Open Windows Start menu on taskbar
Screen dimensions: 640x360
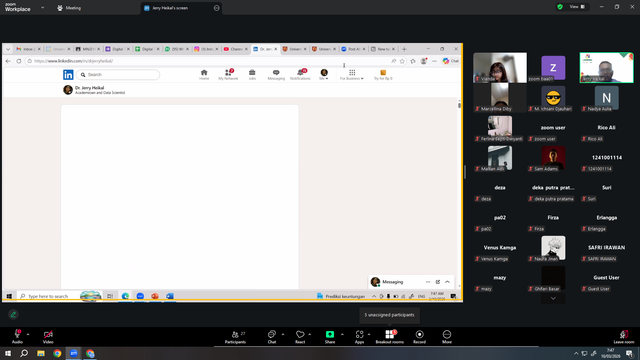pyautogui.click(x=8, y=353)
